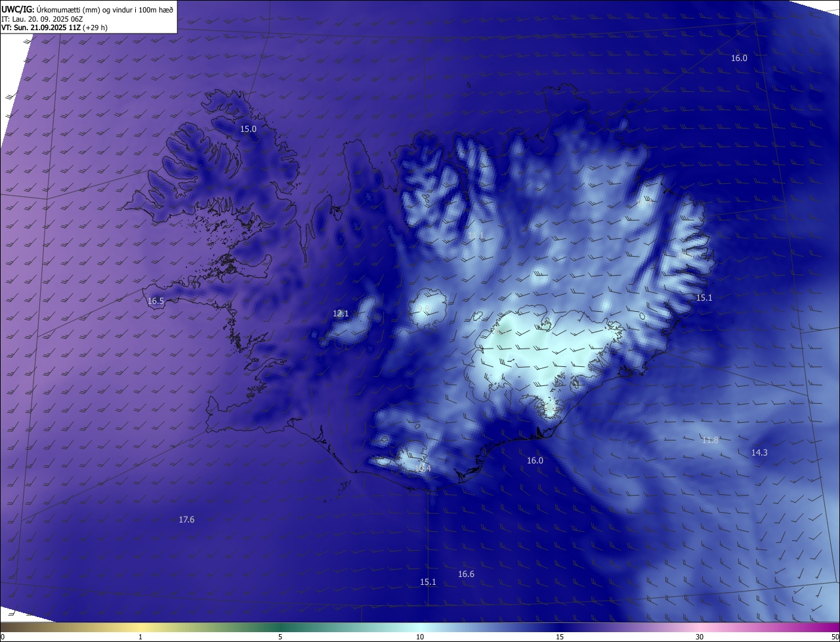Click the 15.1 value beside 16.6 at bottom
840x642 pixels.
click(x=428, y=582)
